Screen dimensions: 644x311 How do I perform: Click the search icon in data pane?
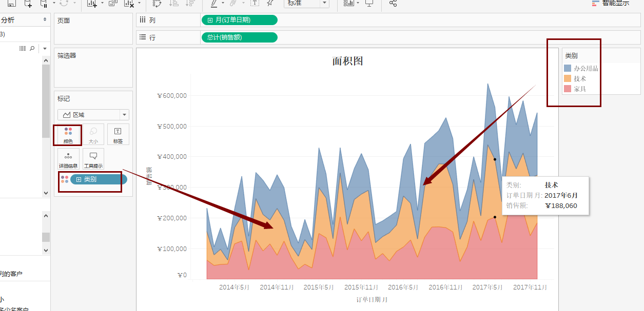[x=32, y=48]
